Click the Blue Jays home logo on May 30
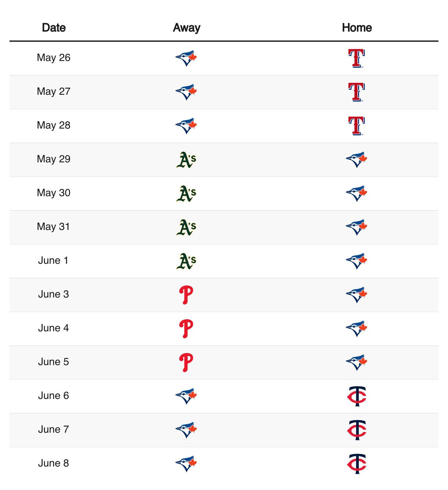Screen dimensions: 448x490 357,194
